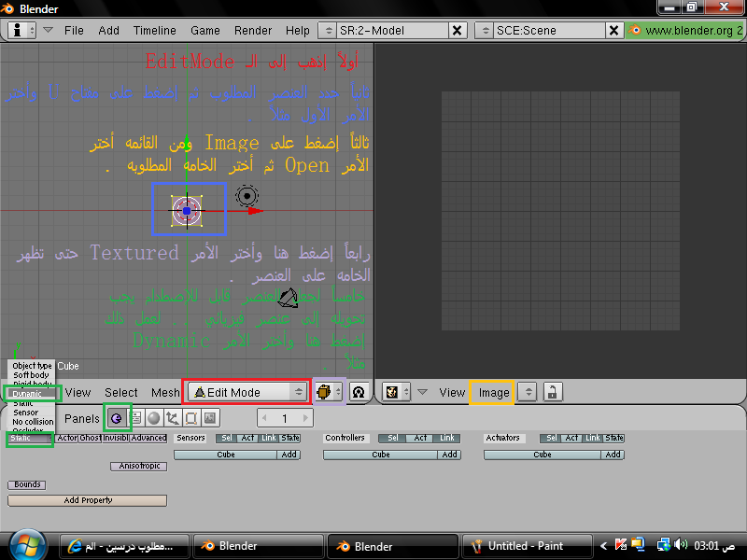Toggle State in the Actuators header
This screenshot has width=747, height=560.
[x=614, y=438]
